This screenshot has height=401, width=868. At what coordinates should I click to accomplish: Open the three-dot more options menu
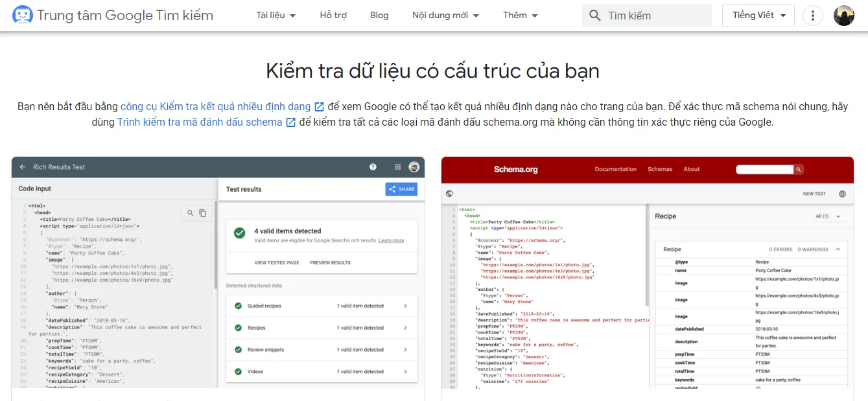point(812,16)
